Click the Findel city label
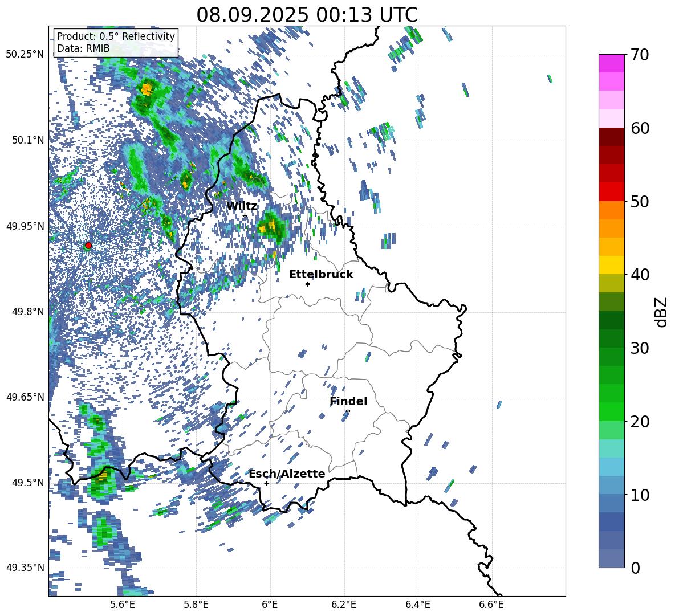 point(348,401)
